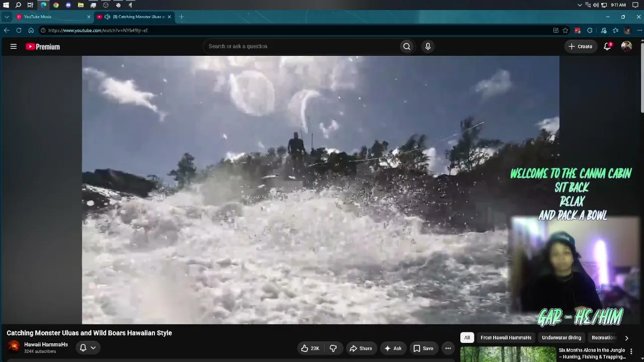Select the All filter chip
The image size is (644, 362).
(x=467, y=338)
